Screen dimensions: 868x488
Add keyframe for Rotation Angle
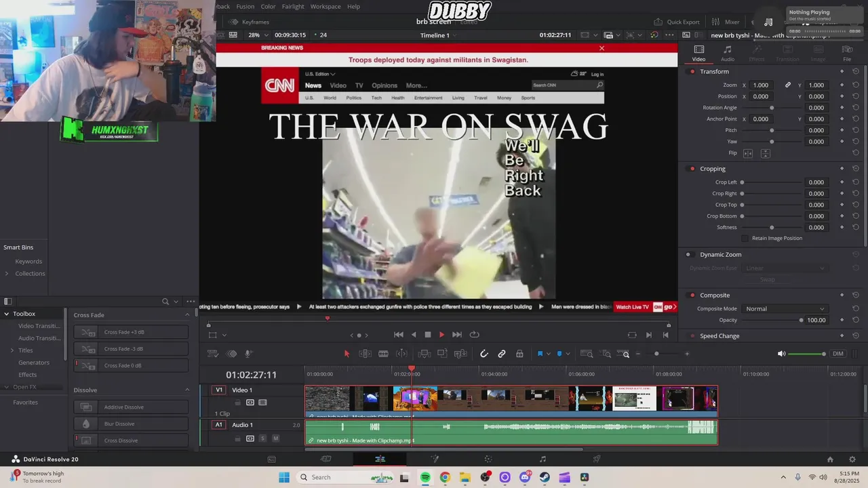tap(842, 108)
